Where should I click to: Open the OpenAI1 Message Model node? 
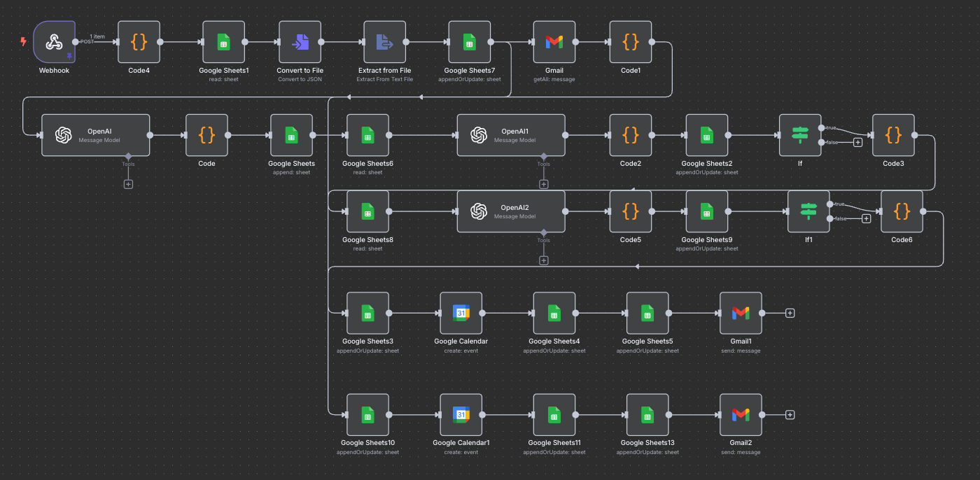coord(511,135)
